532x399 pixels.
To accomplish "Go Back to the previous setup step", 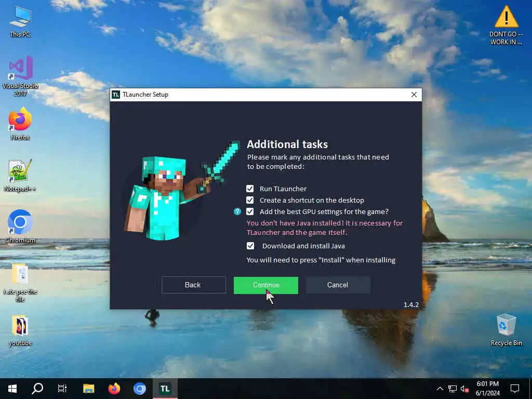I will 193,285.
